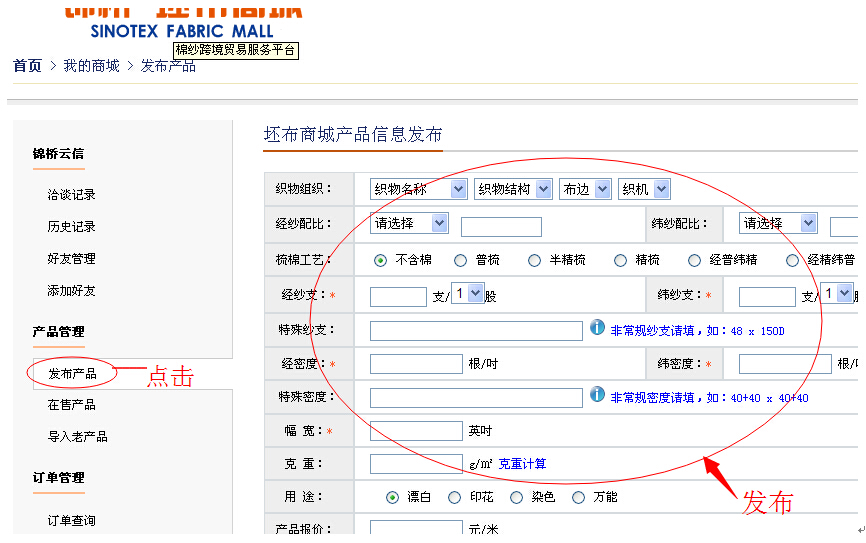Open 发布产品 in the sidebar
The image size is (866, 543).
tap(72, 373)
